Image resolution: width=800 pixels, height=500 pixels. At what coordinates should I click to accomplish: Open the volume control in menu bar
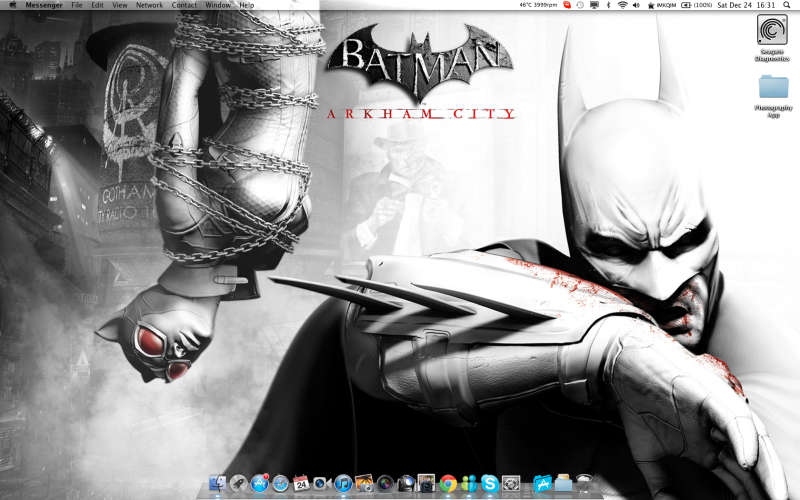click(x=636, y=5)
